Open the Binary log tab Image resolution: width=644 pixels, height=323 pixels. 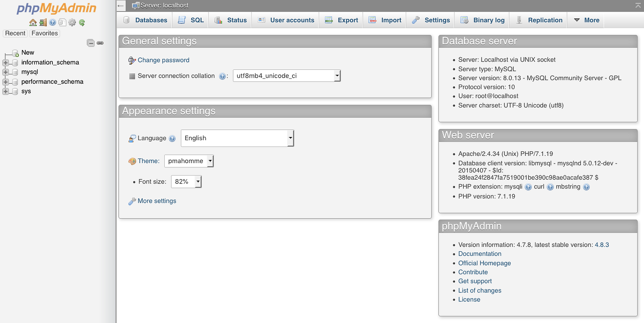click(483, 20)
